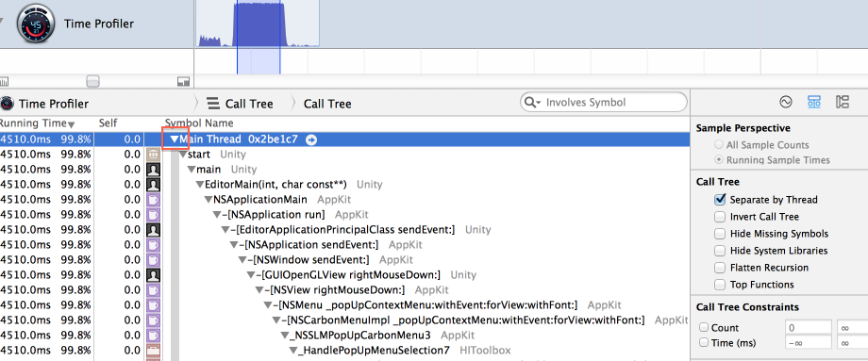The height and width of the screenshot is (361, 868).
Task: Click the CPU usage graph in Time Profiler track
Action: point(258,25)
